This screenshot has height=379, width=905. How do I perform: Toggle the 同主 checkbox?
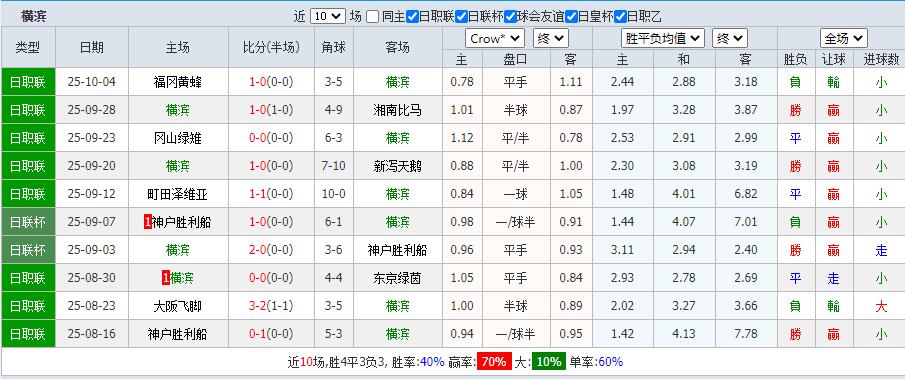click(x=373, y=16)
